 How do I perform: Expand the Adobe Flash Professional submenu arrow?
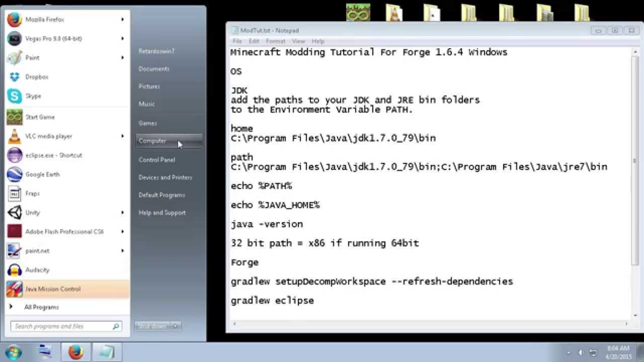[122, 232]
